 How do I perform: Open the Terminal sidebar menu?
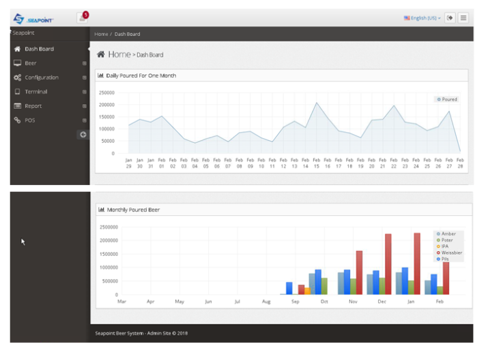50,92
